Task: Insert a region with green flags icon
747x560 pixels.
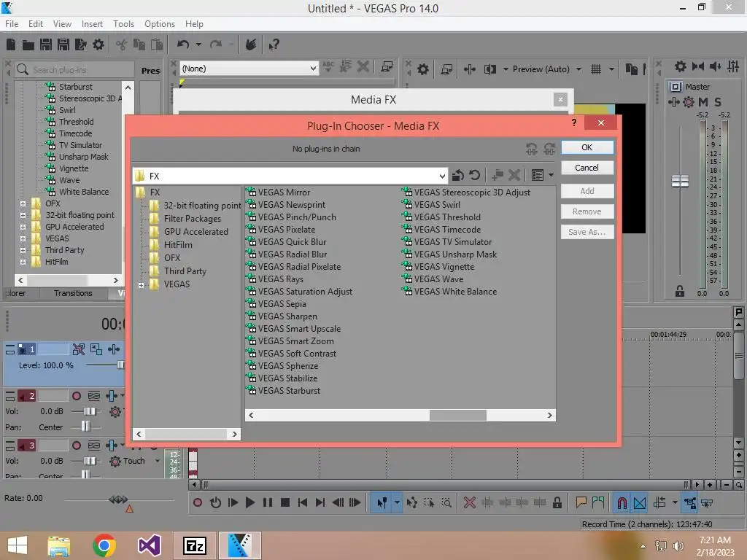Action: coord(598,502)
